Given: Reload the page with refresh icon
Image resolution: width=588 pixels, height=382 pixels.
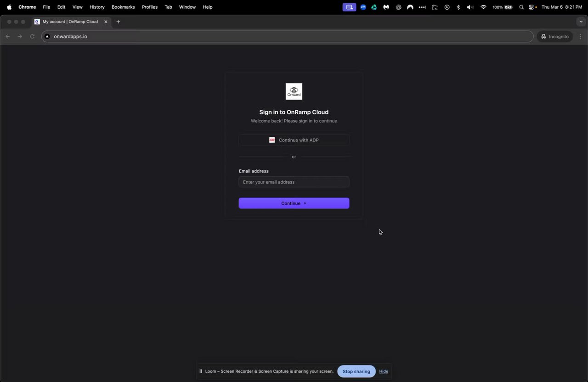Looking at the screenshot, I should (x=32, y=36).
